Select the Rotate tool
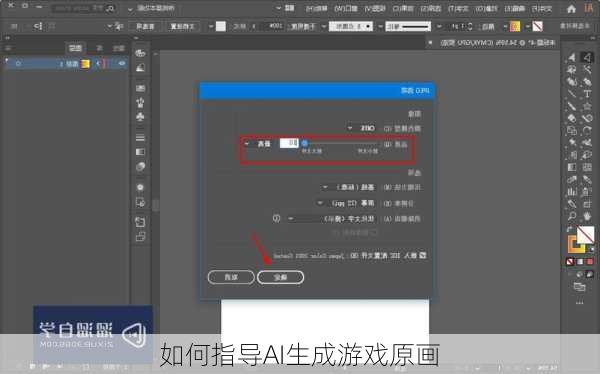The width and height of the screenshot is (600, 374). point(587,131)
